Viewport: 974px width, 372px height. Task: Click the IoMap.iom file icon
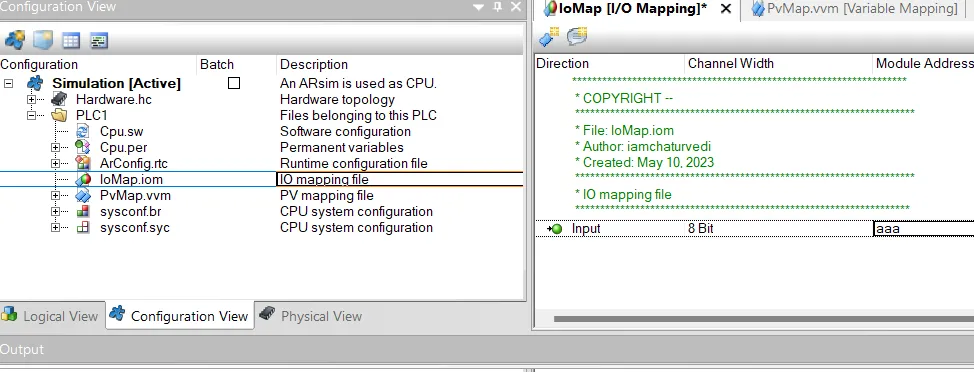click(x=83, y=179)
